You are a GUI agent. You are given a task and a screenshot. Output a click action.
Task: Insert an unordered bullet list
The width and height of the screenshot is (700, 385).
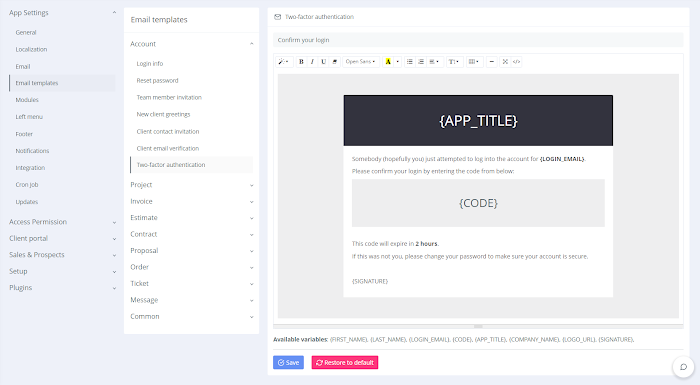click(x=409, y=62)
